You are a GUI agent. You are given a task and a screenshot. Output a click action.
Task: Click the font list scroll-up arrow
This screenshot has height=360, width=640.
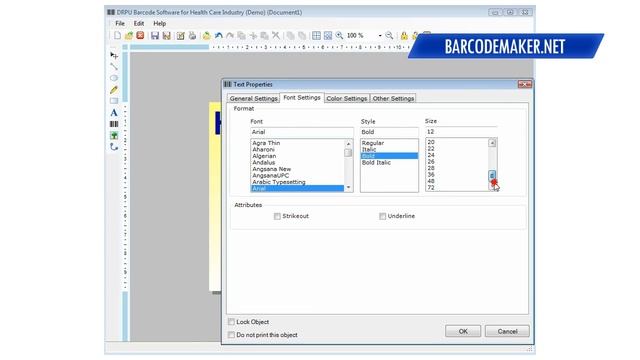click(x=348, y=144)
